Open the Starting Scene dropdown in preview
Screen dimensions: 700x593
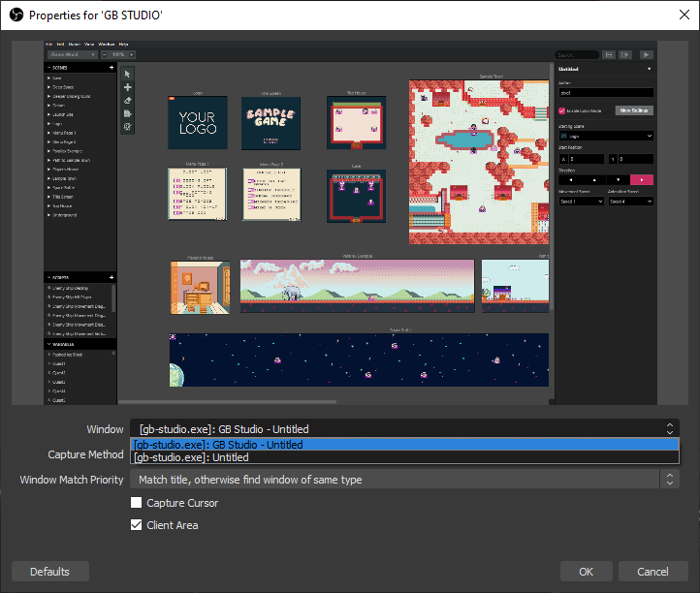(x=606, y=137)
